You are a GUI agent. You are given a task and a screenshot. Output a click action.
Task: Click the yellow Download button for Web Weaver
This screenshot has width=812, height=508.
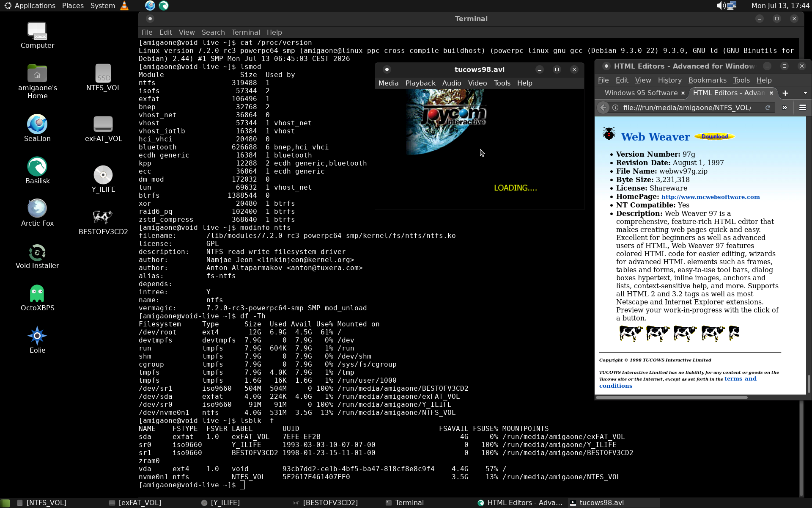pos(715,136)
